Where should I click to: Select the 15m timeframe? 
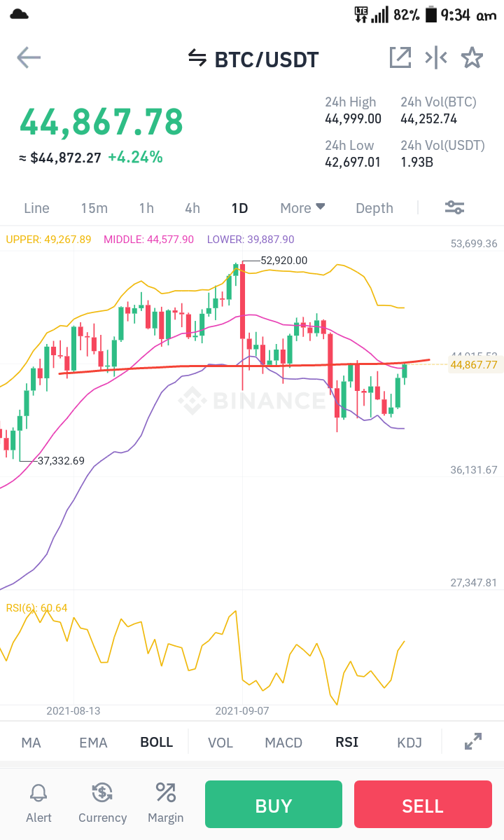94,208
